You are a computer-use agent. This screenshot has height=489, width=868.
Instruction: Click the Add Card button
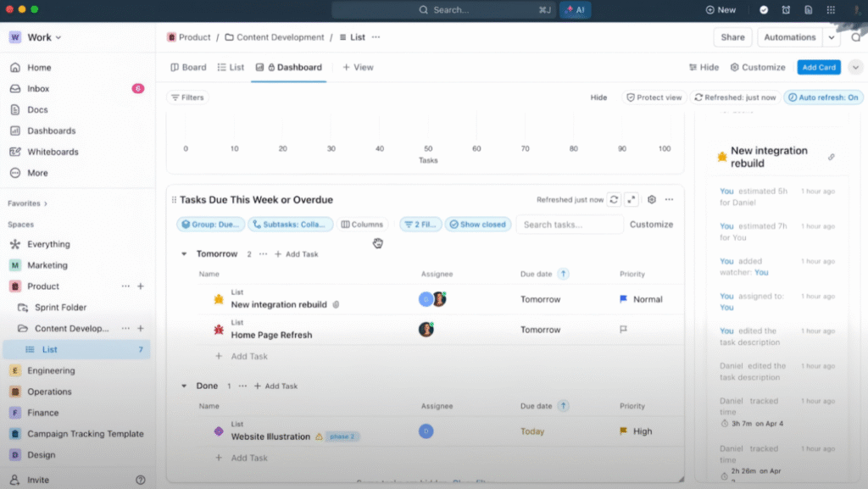(x=818, y=67)
